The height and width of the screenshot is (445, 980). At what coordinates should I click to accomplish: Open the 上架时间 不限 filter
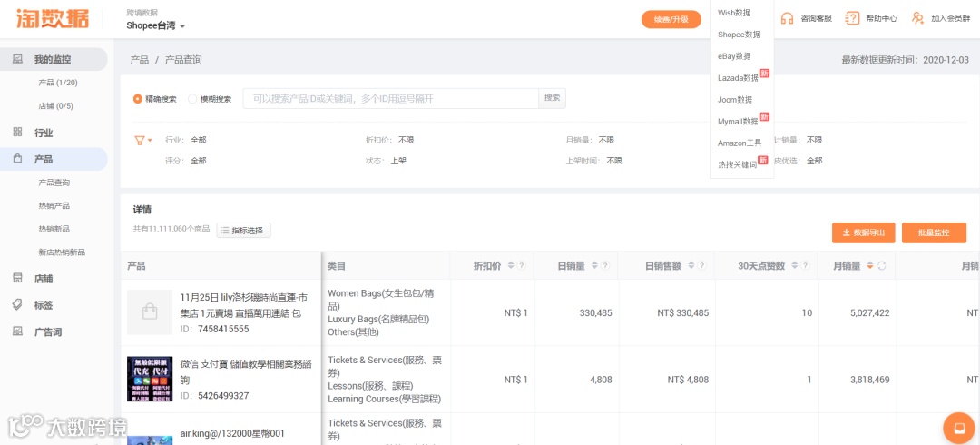pyautogui.click(x=593, y=161)
